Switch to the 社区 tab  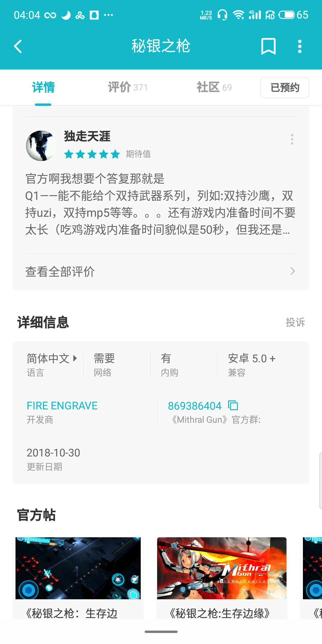coord(214,87)
